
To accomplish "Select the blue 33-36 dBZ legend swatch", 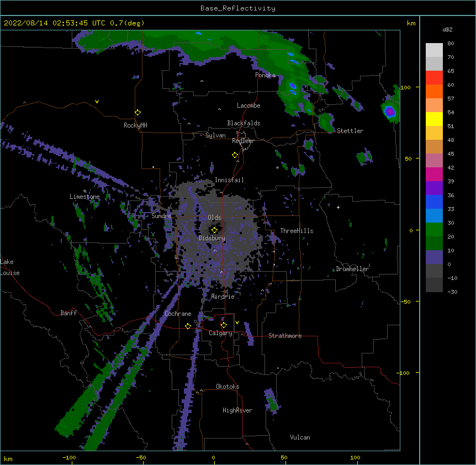I will (x=434, y=202).
